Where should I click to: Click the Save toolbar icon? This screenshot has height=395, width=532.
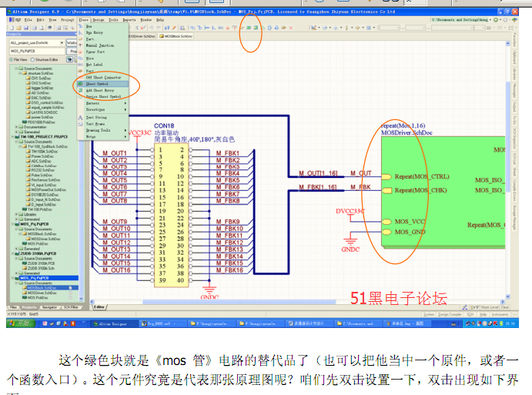(x=25, y=28)
